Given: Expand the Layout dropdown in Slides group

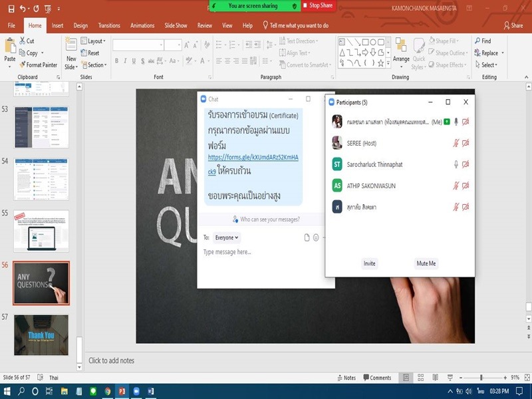Looking at the screenshot, I should 94,41.
